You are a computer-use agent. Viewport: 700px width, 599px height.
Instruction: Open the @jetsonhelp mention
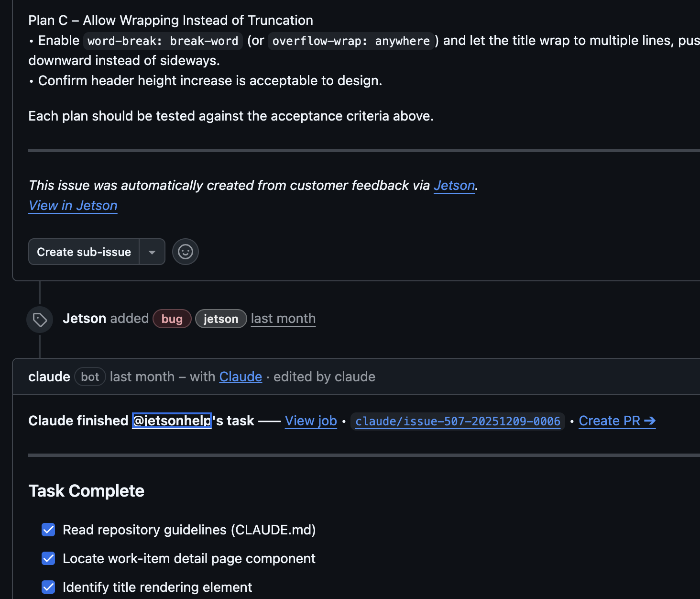[171, 421]
